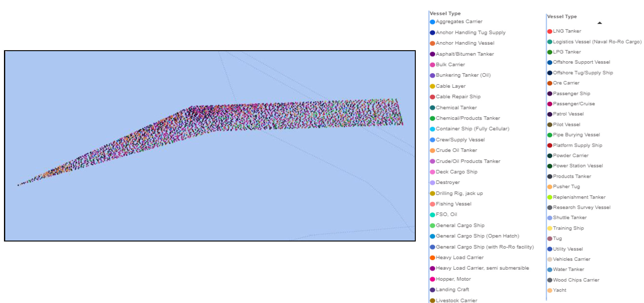Screen dimensions: 644x303
Task: Select the Bulk Carrier color dot
Action: [433, 65]
